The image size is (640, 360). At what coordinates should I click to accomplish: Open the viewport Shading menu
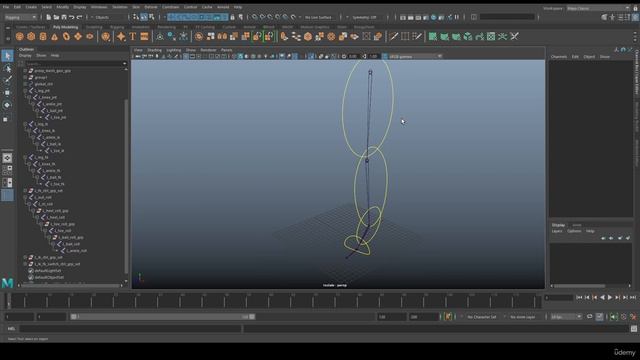point(154,50)
